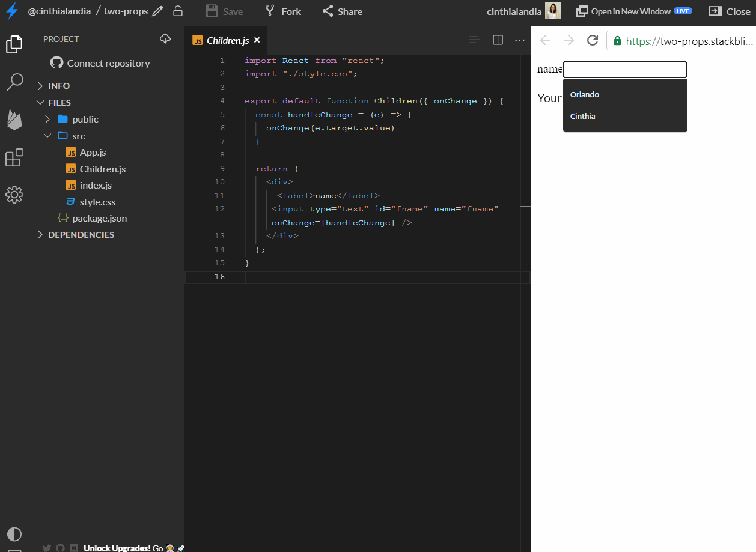Click the split editor icon
This screenshot has height=552, width=756.
pyautogui.click(x=498, y=40)
